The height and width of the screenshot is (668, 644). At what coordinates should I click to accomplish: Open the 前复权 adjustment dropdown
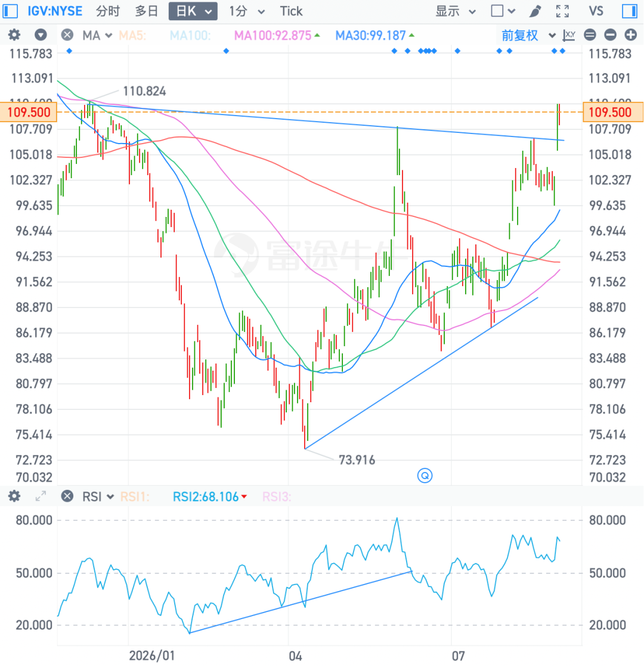point(528,35)
